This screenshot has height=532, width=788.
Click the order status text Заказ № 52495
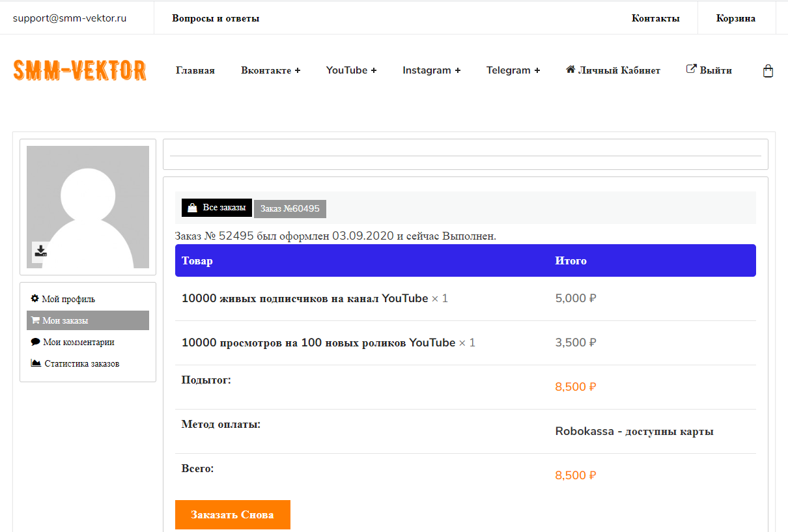[335, 236]
